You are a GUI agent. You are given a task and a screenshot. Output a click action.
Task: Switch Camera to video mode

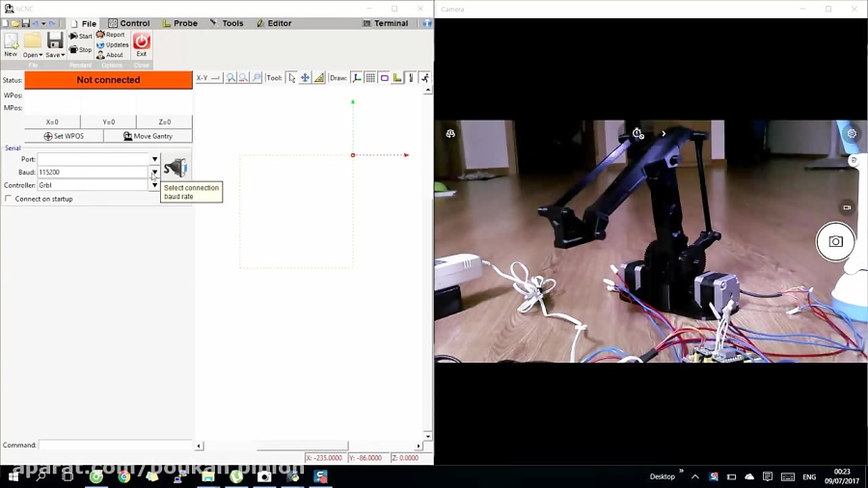(847, 207)
